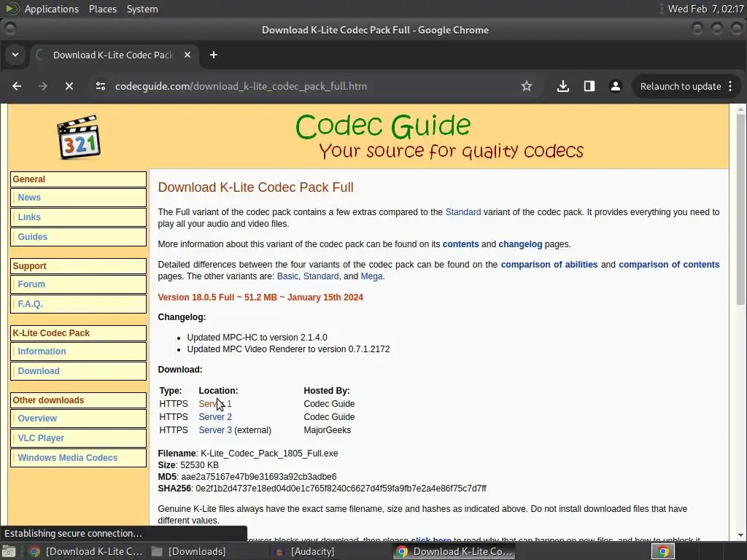Open Guides in the sidebar
747x560 pixels.
point(32,237)
